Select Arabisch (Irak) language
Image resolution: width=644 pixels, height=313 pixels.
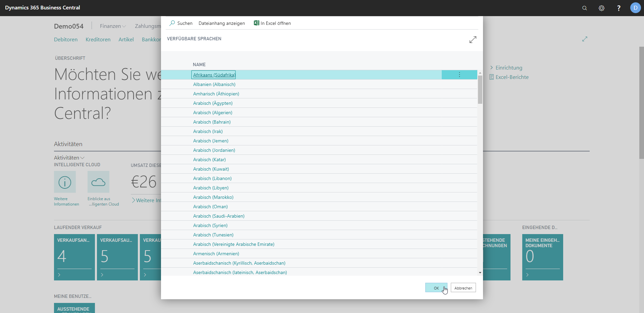pyautogui.click(x=208, y=131)
